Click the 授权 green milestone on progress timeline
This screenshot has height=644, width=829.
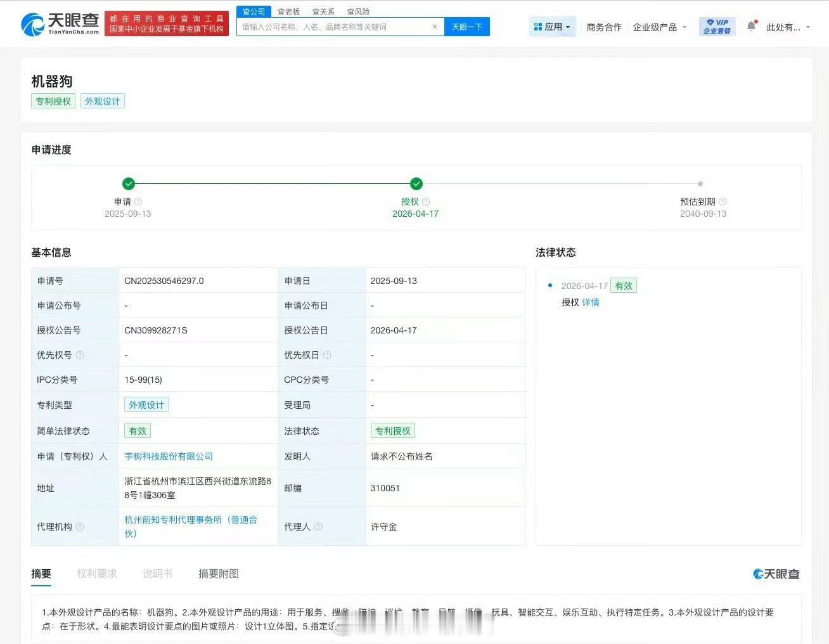pyautogui.click(x=416, y=184)
